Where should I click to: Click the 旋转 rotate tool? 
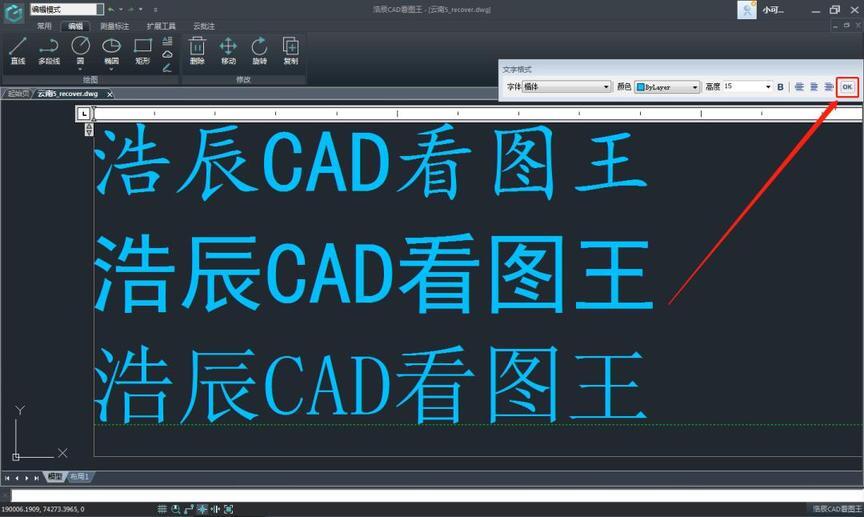(260, 50)
